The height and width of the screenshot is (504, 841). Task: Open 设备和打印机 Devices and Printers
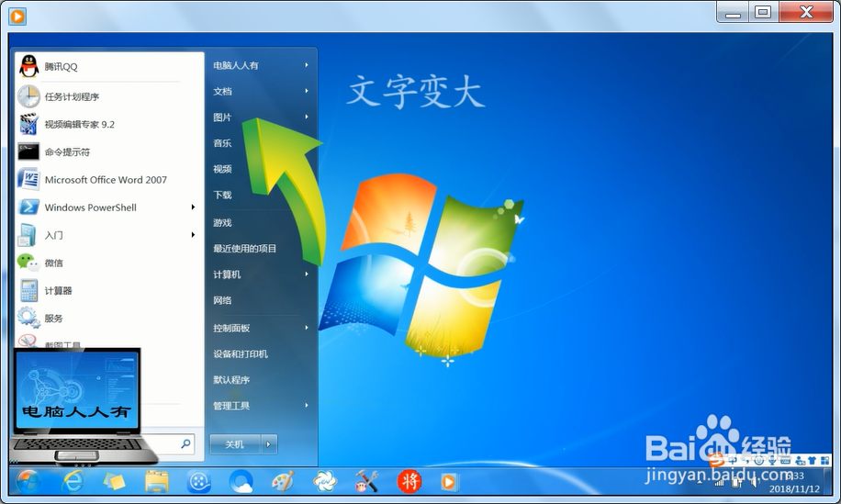pyautogui.click(x=241, y=353)
